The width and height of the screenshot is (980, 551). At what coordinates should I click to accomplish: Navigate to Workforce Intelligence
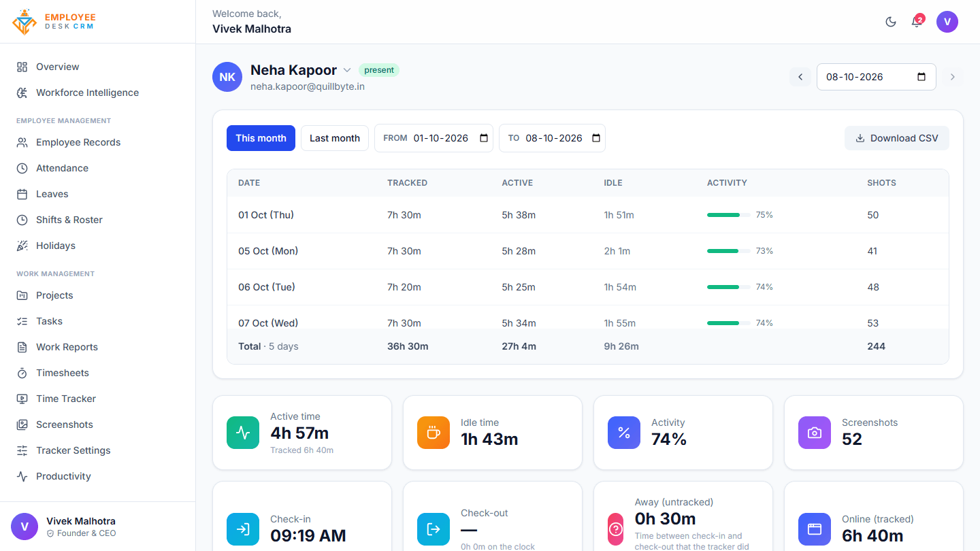97,93
